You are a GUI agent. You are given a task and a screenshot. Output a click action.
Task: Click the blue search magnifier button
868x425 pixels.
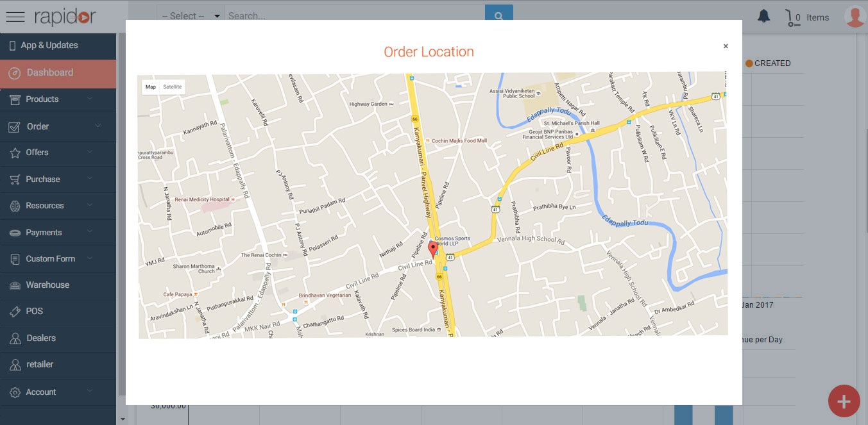[498, 16]
